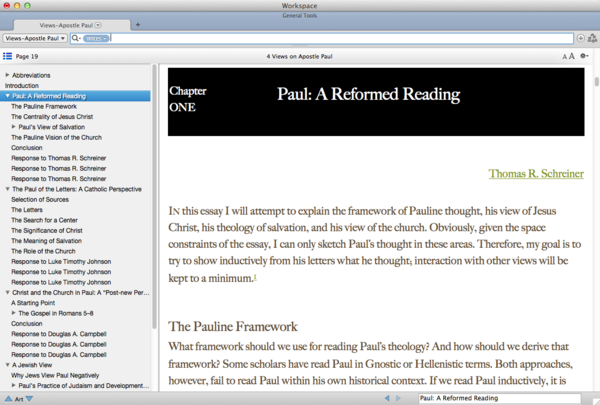Select Why Jews View Paul Negatively

[x=55, y=375]
